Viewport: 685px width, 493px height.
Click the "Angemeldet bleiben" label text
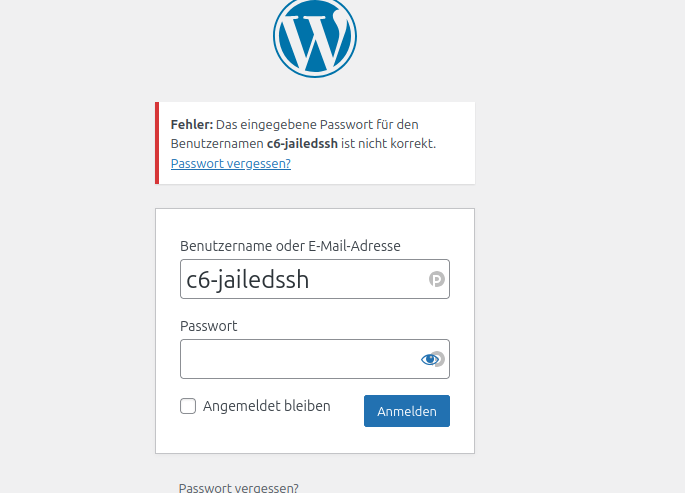click(x=266, y=406)
